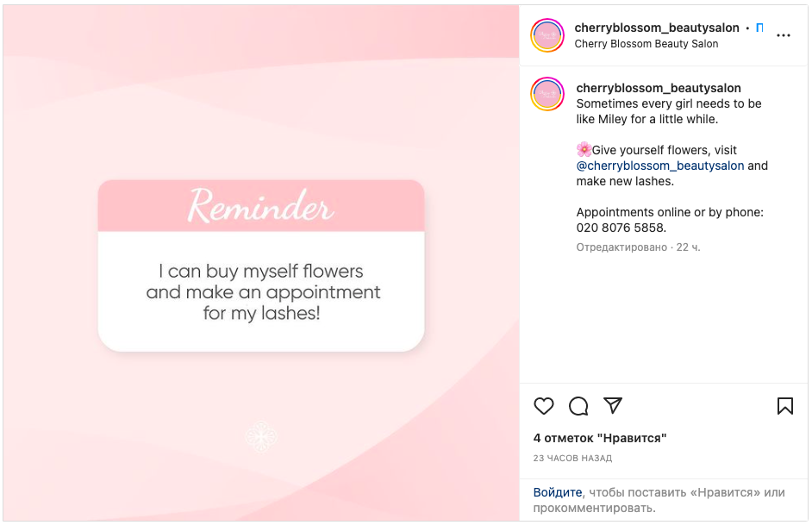Open the bold caption username cherryblossom_beautysalon
The height and width of the screenshot is (525, 812).
pyautogui.click(x=659, y=88)
